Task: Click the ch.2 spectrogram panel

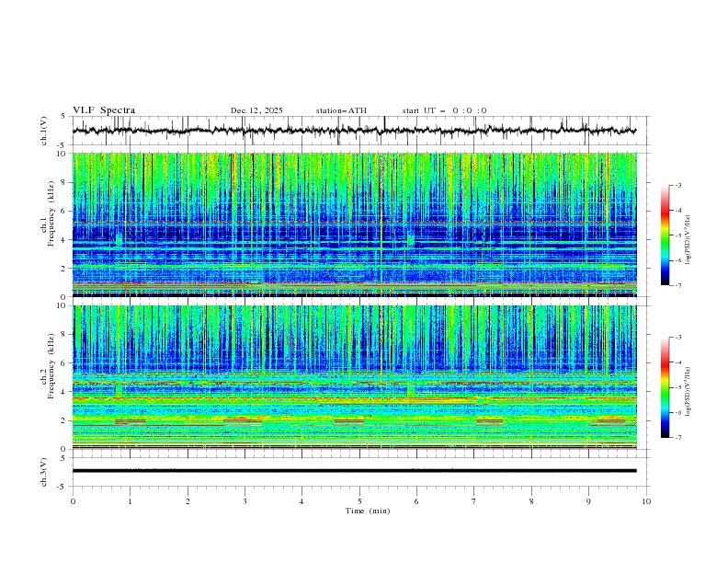Action: (x=355, y=377)
